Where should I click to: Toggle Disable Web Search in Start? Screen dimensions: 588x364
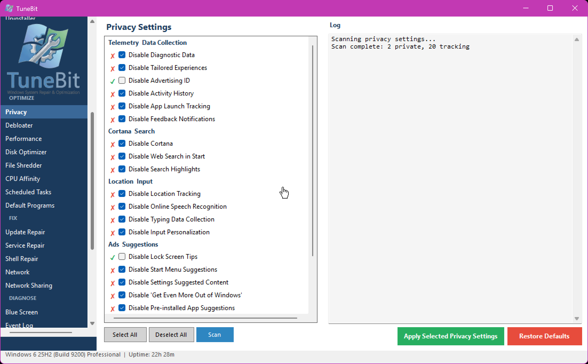click(x=122, y=156)
